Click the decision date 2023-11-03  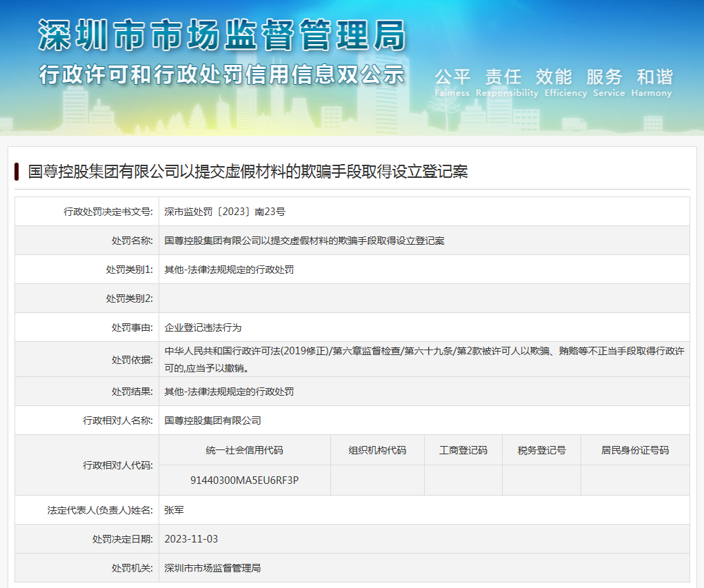click(x=191, y=539)
